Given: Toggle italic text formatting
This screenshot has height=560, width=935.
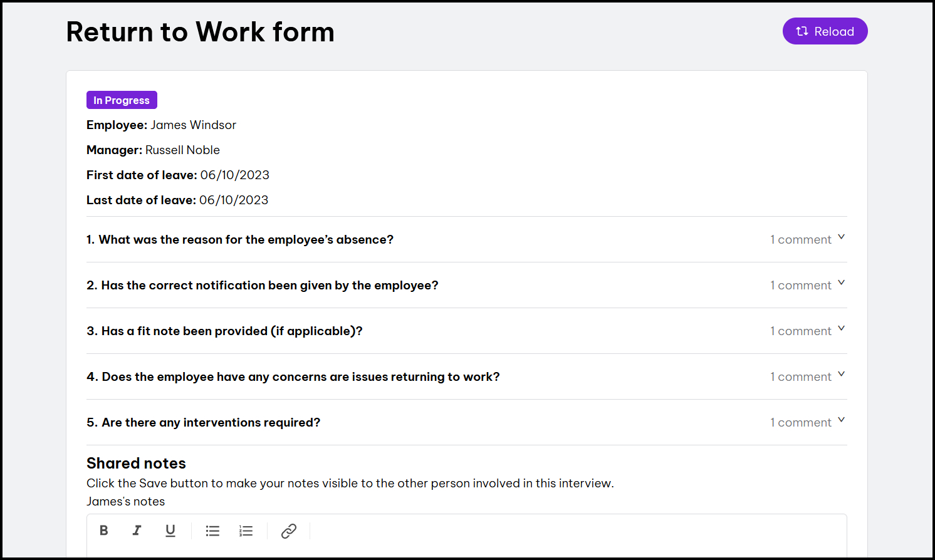Looking at the screenshot, I should (137, 531).
